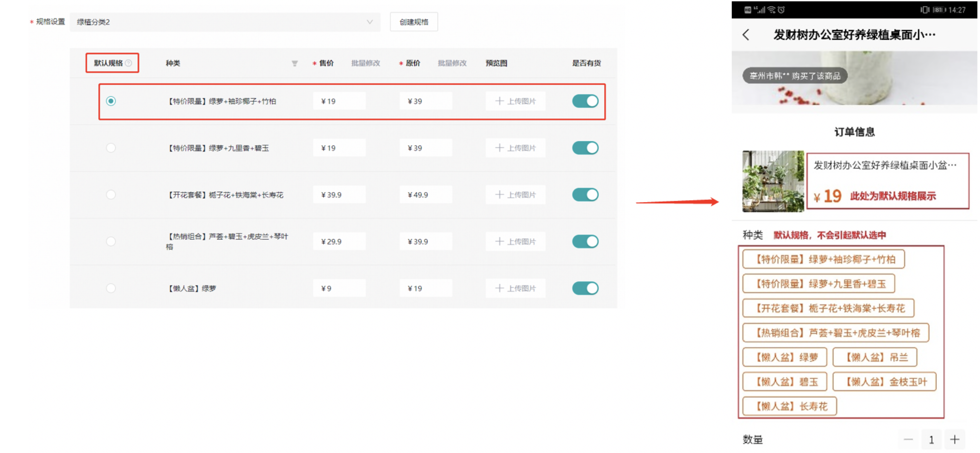Select default radio for 绿萝+九里香+碧玉 row
Screen dimensions: 980x453
click(x=111, y=148)
